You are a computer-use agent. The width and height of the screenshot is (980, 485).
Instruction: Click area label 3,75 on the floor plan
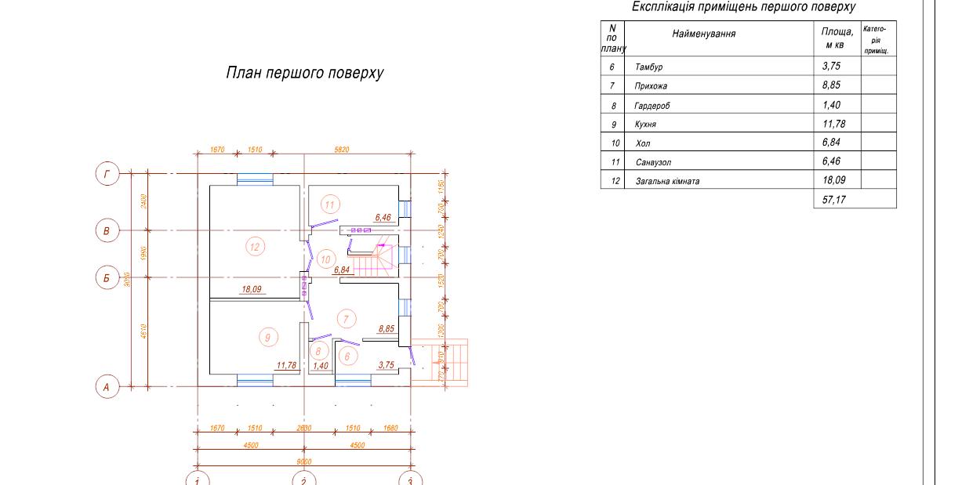pyautogui.click(x=386, y=365)
